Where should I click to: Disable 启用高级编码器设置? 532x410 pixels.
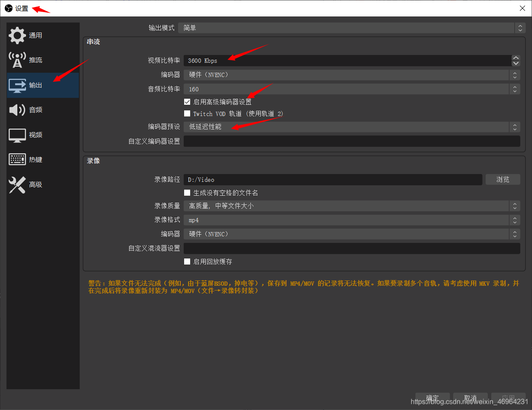point(187,101)
